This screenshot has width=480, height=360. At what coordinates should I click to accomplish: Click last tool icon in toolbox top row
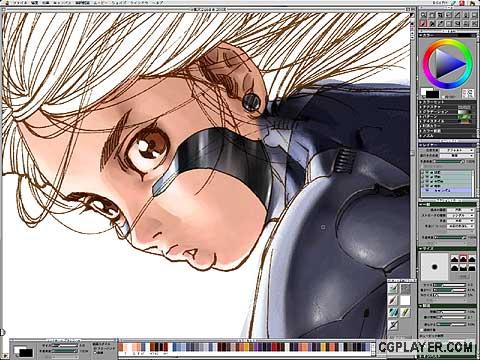(x=474, y=15)
